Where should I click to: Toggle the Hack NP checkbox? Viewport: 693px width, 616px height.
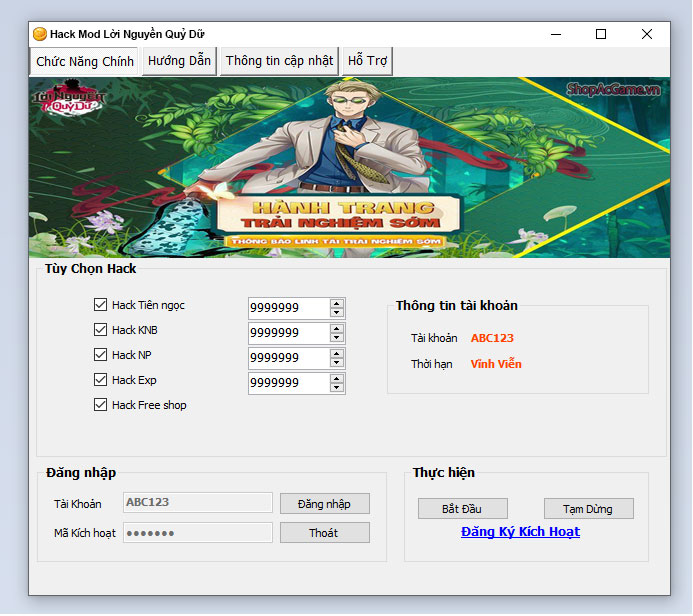[x=100, y=355]
